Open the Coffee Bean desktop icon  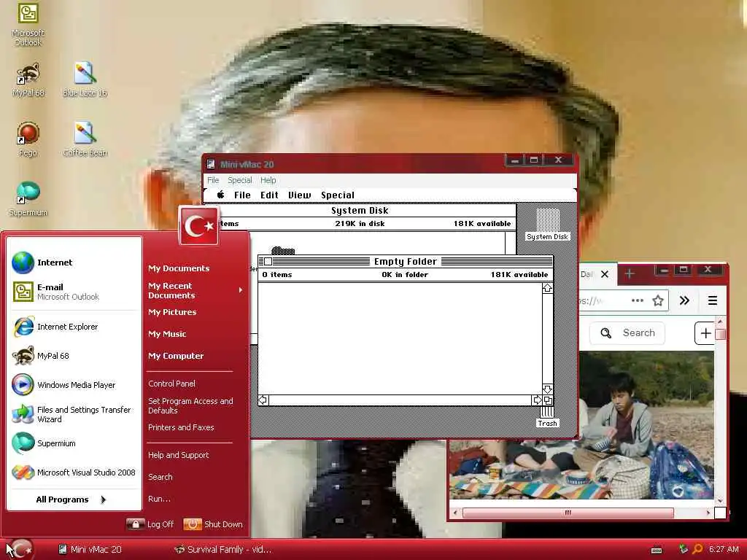point(85,139)
